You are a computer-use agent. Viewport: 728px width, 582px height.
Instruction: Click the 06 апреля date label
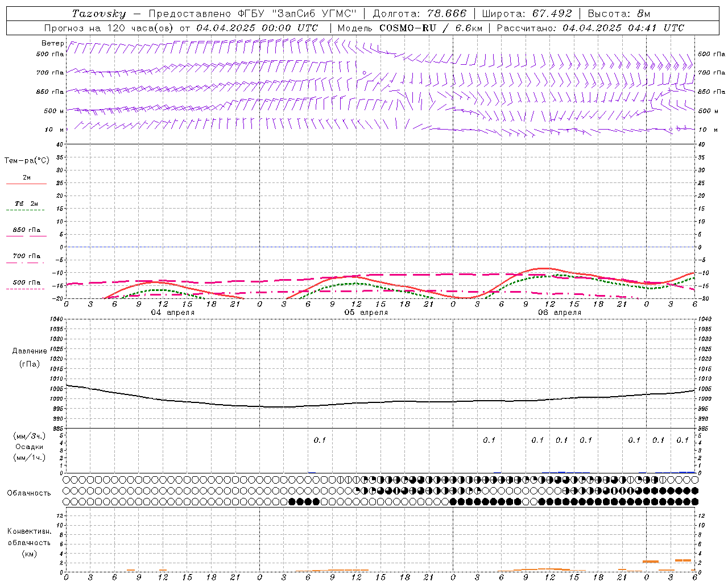coord(560,313)
